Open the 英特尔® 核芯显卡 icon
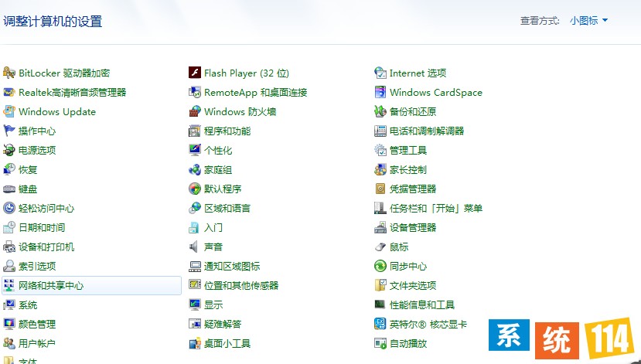This screenshot has height=364, width=641. 380,324
